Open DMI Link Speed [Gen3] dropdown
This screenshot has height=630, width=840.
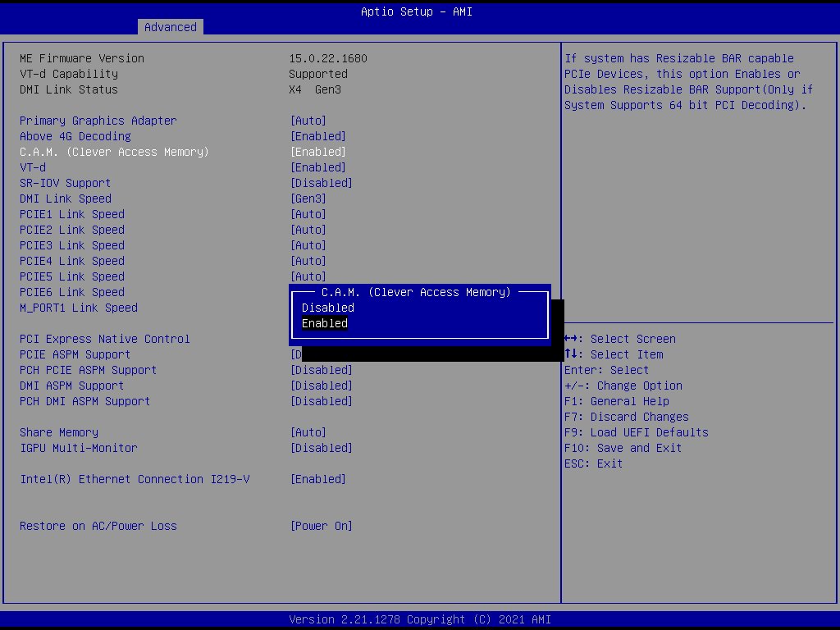[x=308, y=199]
